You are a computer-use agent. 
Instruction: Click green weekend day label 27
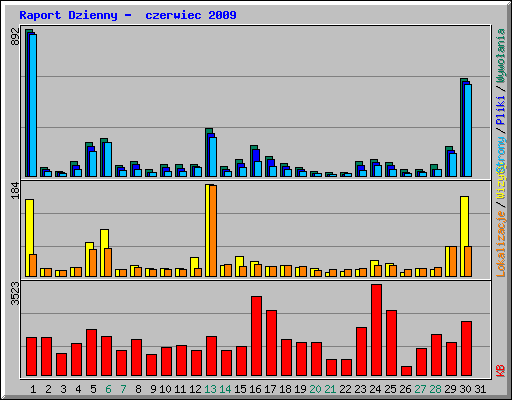(x=420, y=389)
